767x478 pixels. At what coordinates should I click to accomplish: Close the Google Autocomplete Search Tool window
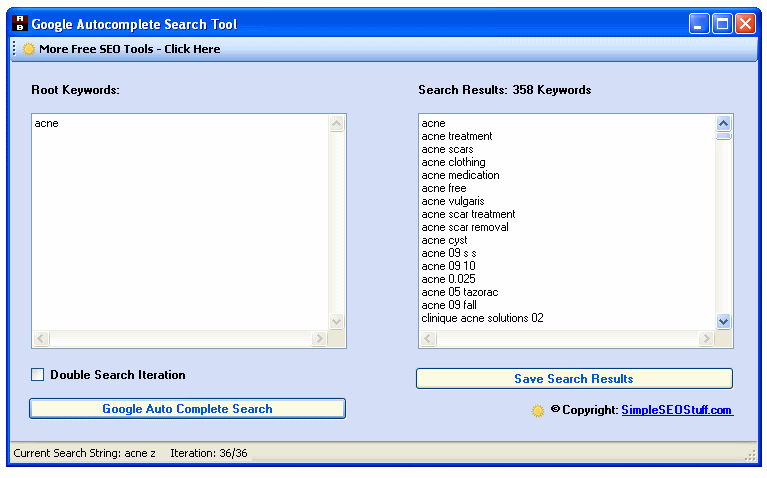pos(745,23)
